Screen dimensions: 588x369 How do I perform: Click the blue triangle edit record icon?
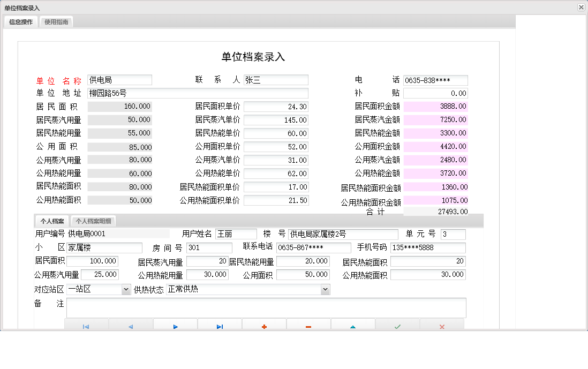(x=353, y=325)
